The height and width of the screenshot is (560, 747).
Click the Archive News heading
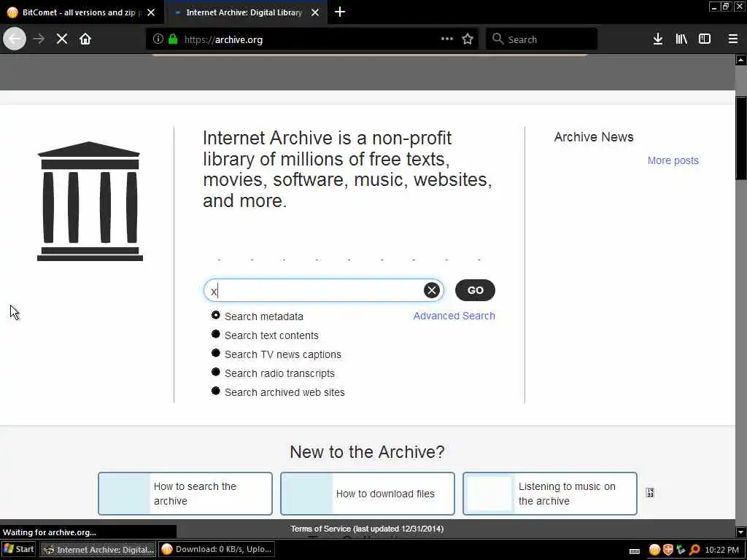[594, 137]
